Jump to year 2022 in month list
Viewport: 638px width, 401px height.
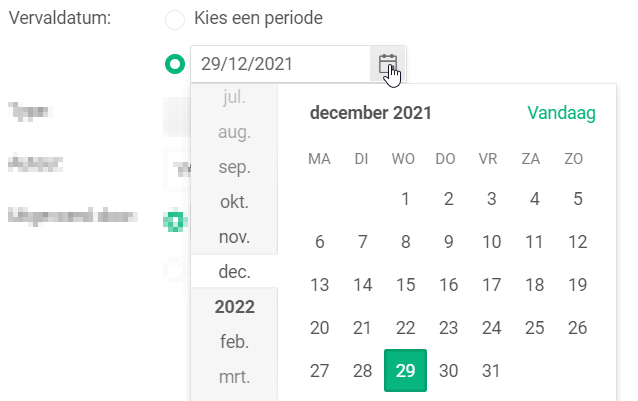234,307
